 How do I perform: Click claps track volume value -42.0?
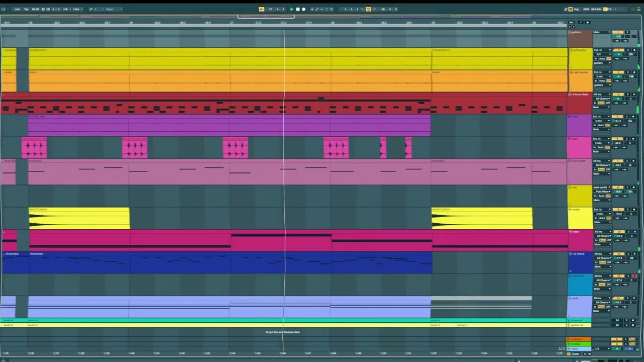point(618,143)
